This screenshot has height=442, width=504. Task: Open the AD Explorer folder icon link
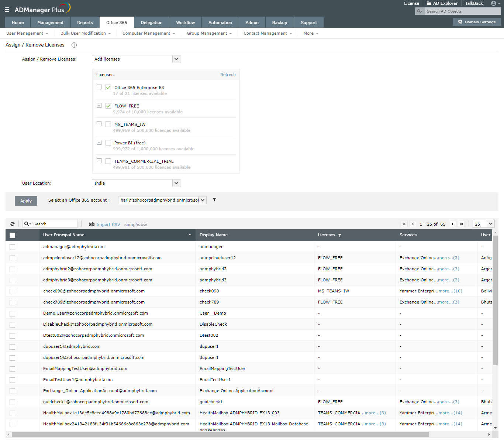coord(429,3)
